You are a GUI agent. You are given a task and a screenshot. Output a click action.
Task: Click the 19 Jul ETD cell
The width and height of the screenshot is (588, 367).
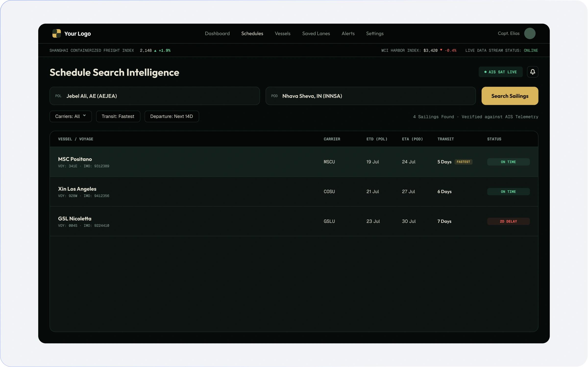coord(373,162)
